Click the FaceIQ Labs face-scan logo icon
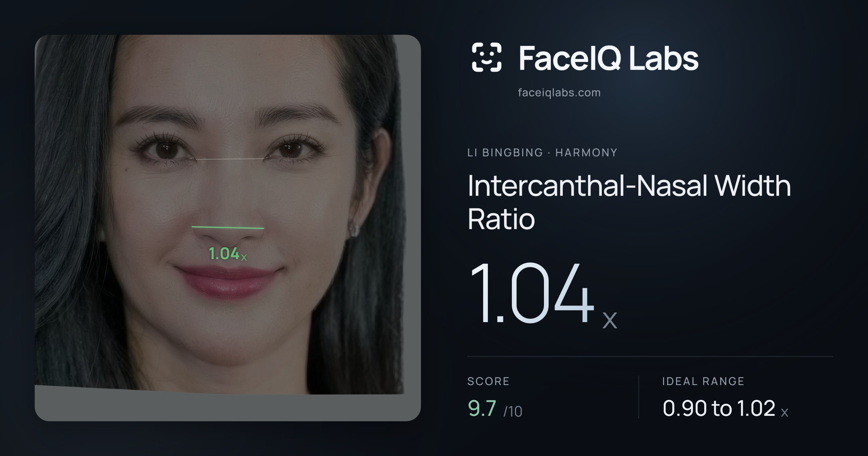 [487, 57]
